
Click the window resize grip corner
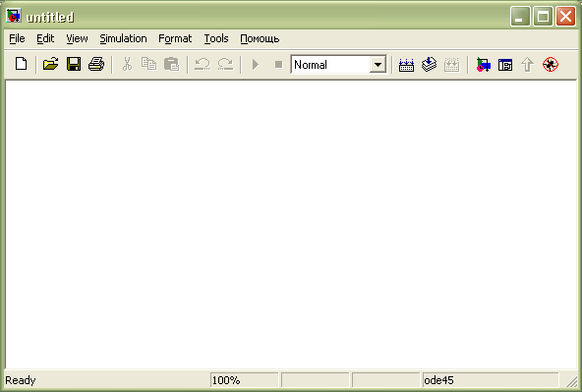click(572, 381)
